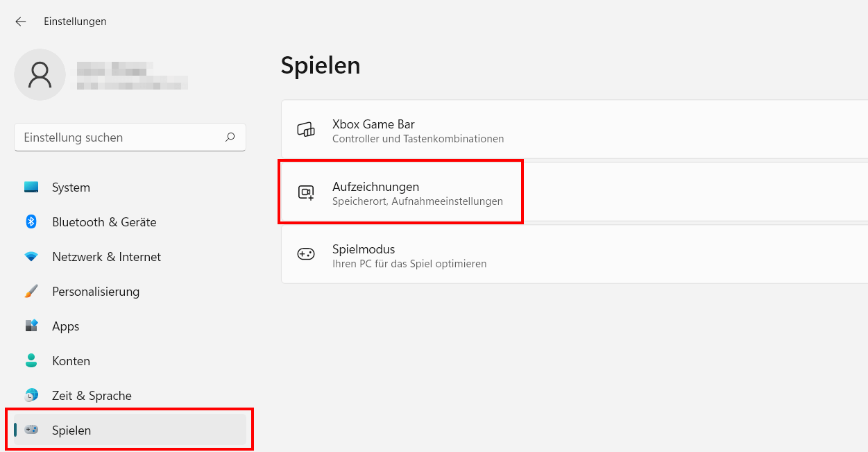Click the search magnifier icon
This screenshot has height=452, width=868.
click(230, 137)
